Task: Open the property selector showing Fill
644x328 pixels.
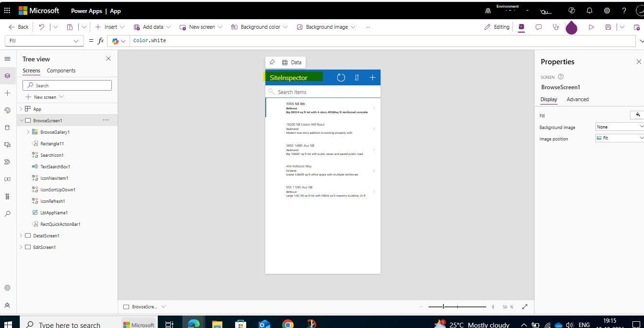Action: 44,41
